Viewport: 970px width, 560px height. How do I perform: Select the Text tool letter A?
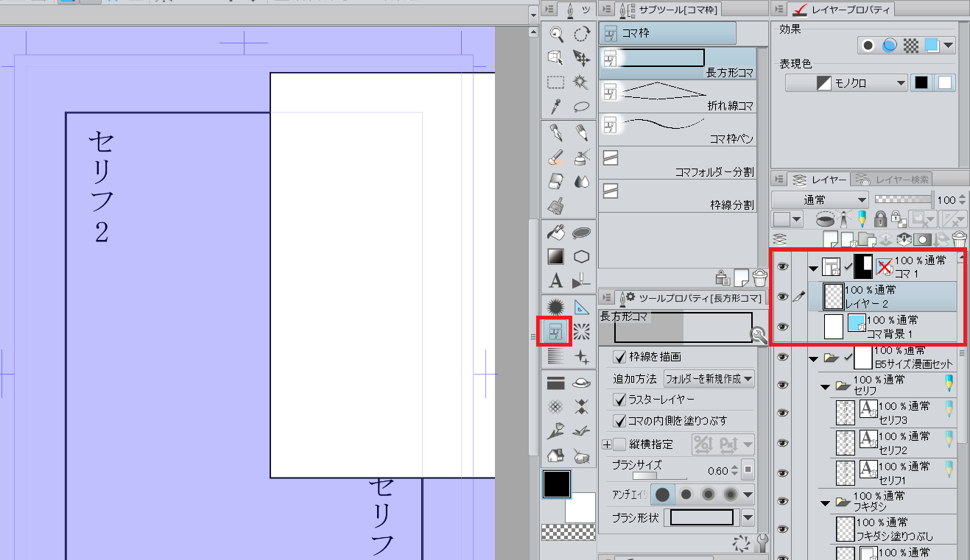click(x=556, y=281)
